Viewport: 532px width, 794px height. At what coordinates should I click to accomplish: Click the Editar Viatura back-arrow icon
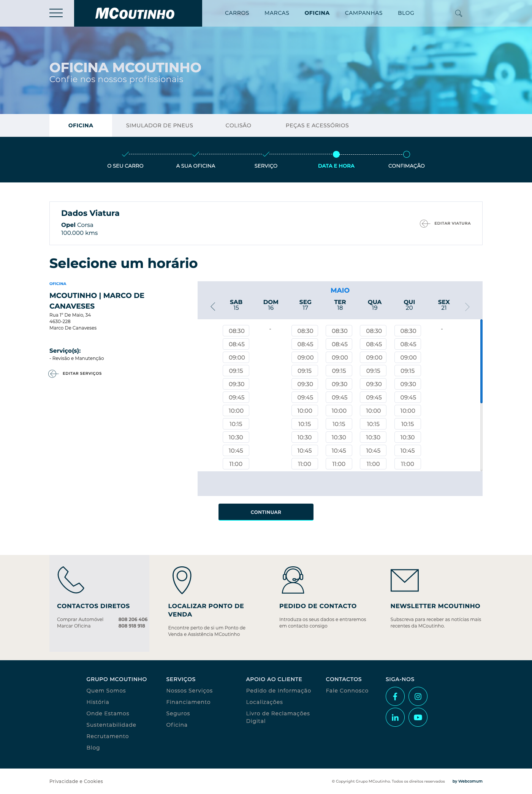(424, 223)
